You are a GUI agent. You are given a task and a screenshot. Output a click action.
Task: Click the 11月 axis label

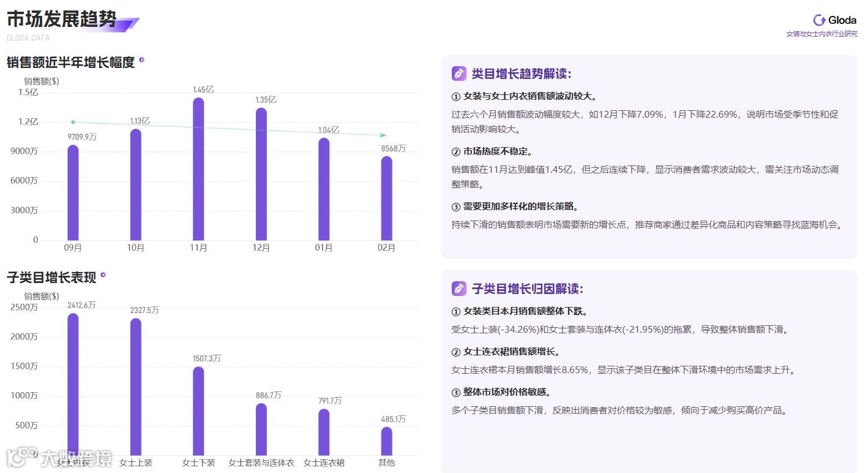click(x=198, y=248)
